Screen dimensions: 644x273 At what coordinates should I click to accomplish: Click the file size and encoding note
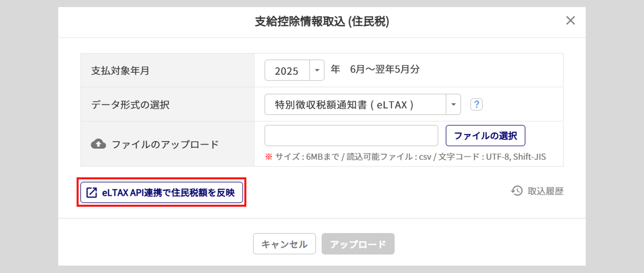[x=406, y=157]
